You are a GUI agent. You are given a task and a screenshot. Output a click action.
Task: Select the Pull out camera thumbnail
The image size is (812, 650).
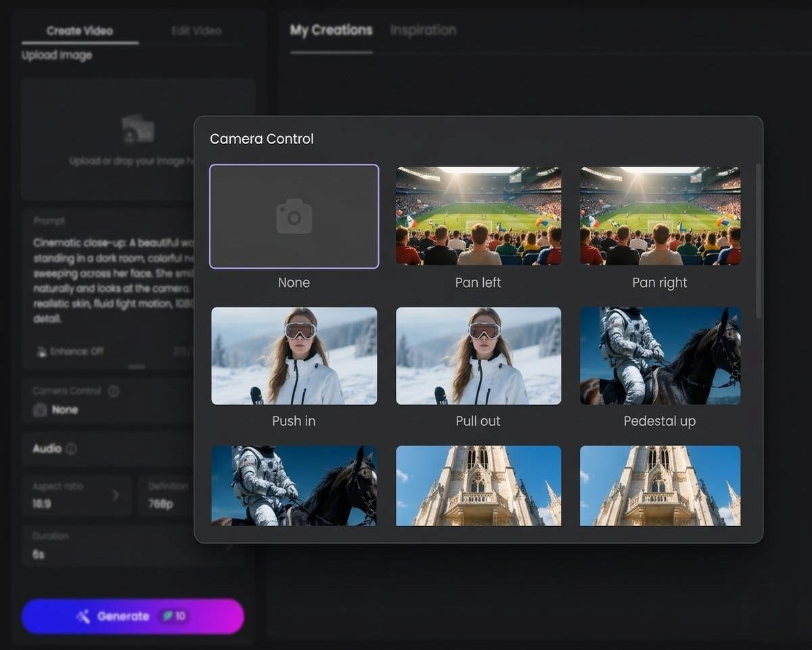point(478,355)
